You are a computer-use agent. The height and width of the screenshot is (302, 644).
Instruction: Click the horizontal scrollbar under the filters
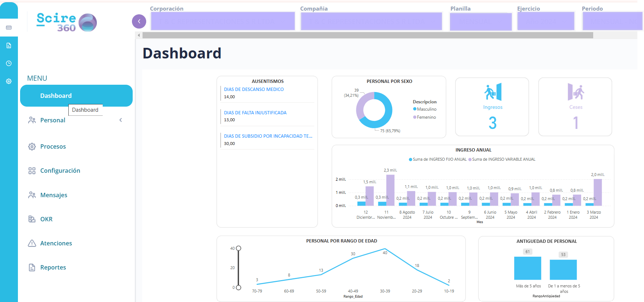pyautogui.click(x=367, y=35)
